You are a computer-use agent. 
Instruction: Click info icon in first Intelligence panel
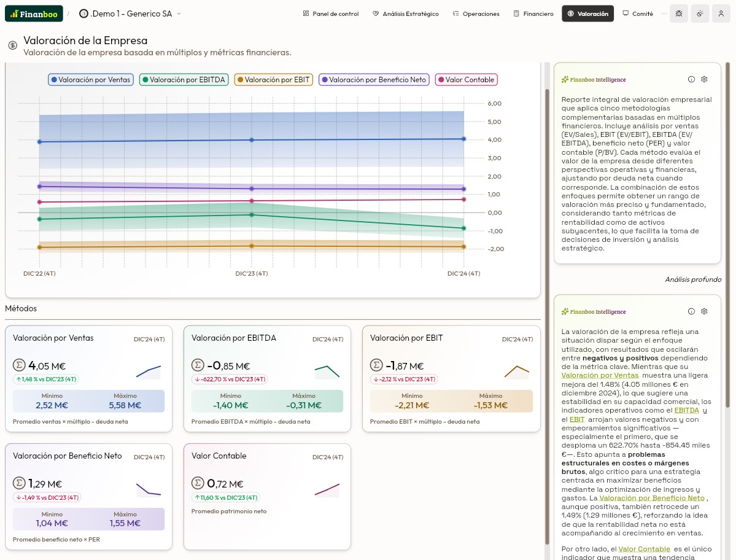[691, 79]
